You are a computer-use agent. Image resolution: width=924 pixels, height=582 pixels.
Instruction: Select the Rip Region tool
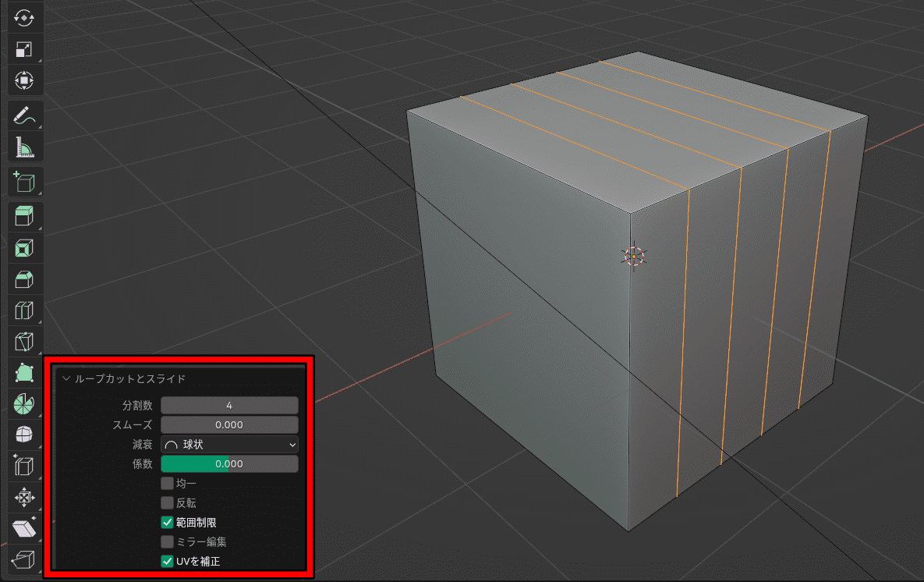click(24, 559)
